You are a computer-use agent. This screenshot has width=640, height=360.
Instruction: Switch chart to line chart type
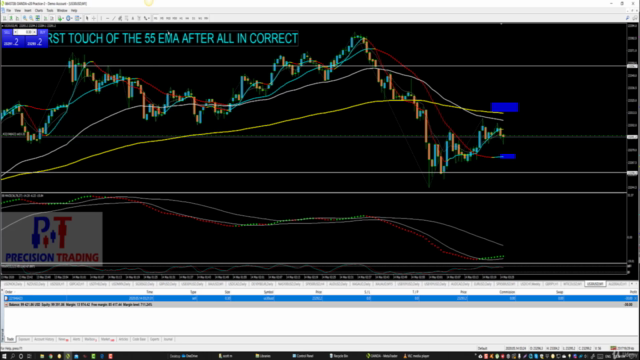tap(17, 18)
